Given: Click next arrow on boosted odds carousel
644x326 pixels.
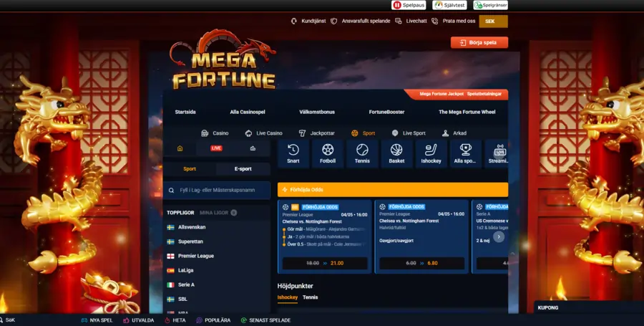Looking at the screenshot, I should coord(499,236).
